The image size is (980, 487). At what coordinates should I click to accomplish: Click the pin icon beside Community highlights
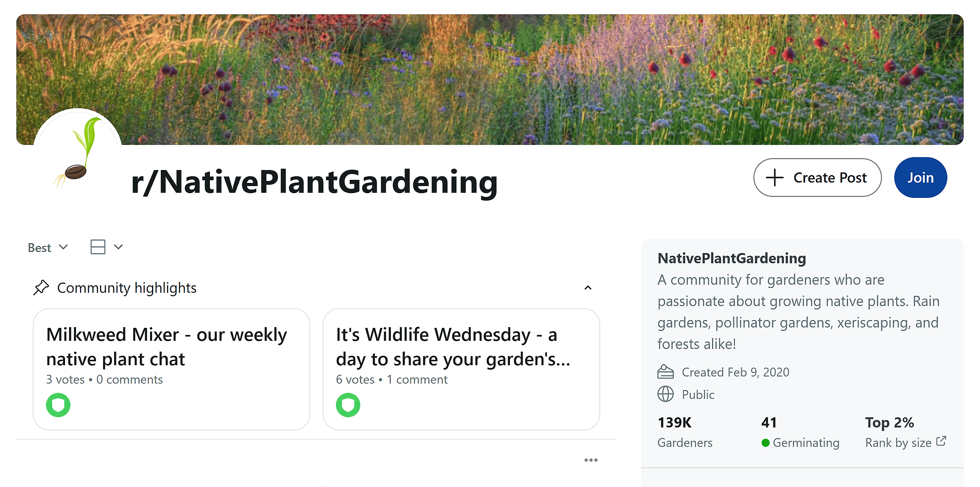pyautogui.click(x=42, y=287)
